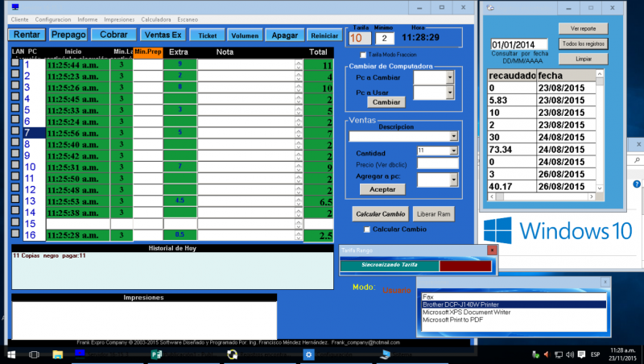Open Settings gear taskbar icon
Screen dimensions: 644x364
(x=308, y=354)
